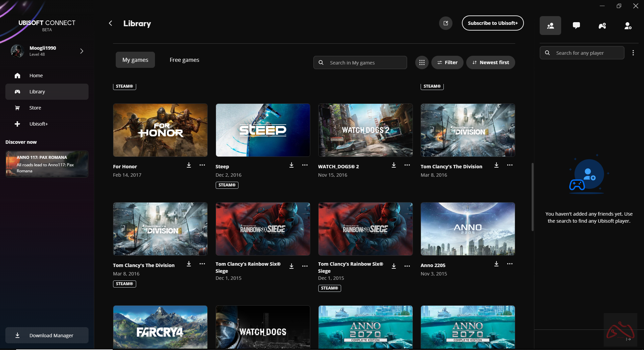
Task: Open the chat messages icon
Action: point(576,26)
